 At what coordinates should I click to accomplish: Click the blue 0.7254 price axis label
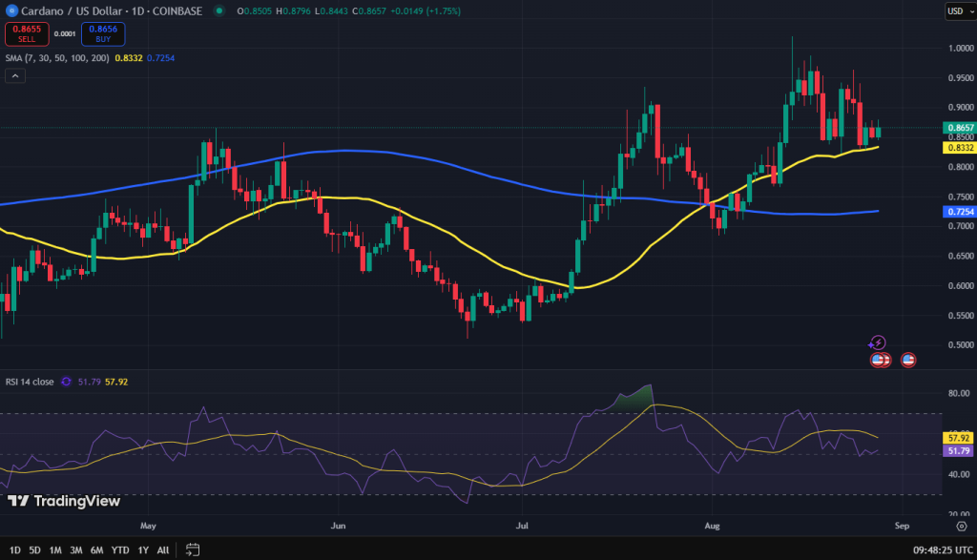pyautogui.click(x=960, y=212)
